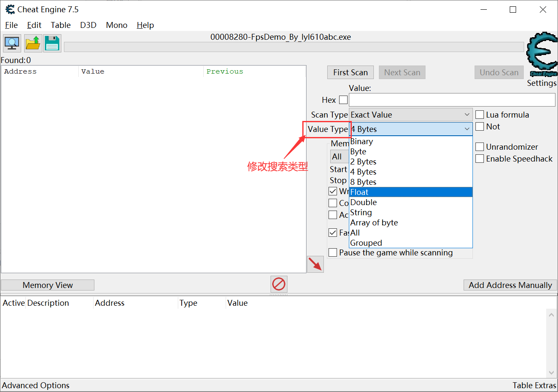Viewport: 558px width, 392px height.
Task: Click the Active column header
Action: pos(14,303)
